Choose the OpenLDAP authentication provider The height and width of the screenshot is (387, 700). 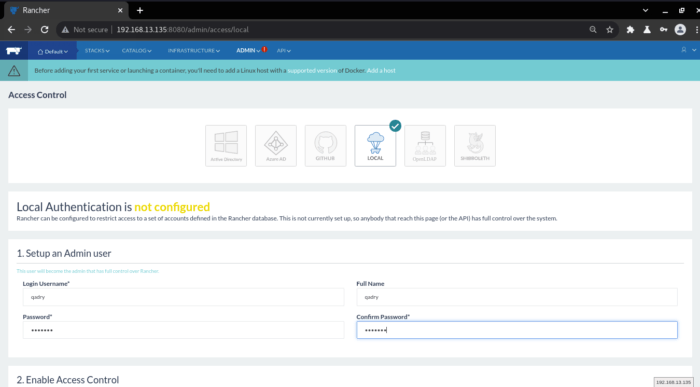click(x=425, y=146)
